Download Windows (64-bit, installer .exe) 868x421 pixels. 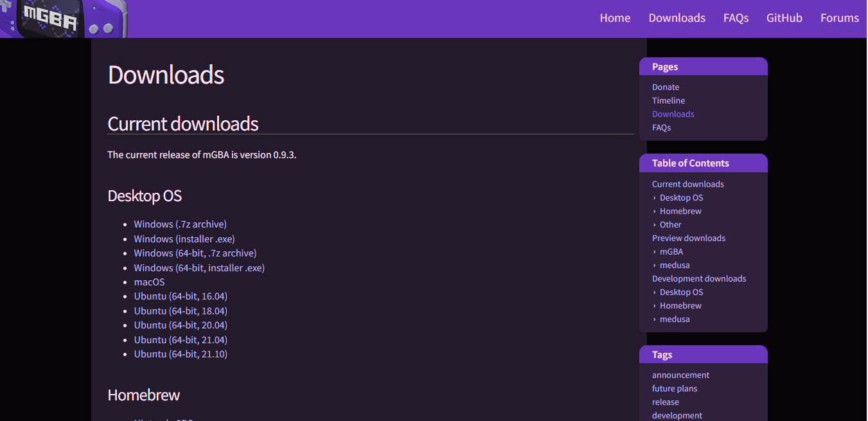[x=199, y=268]
